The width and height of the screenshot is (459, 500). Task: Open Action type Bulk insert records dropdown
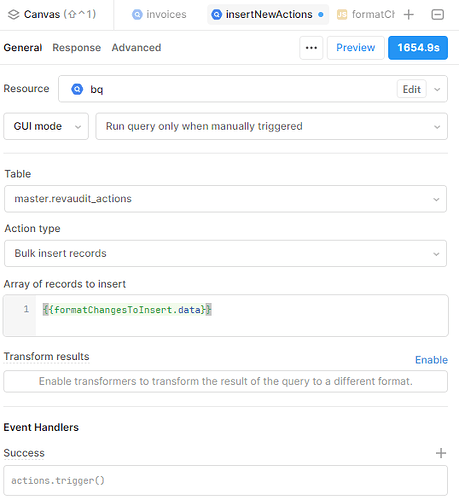(x=225, y=253)
